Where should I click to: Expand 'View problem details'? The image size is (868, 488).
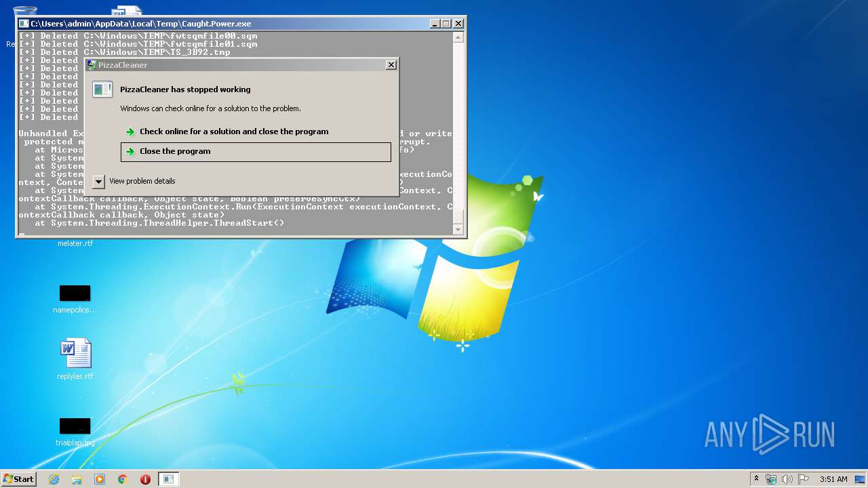click(134, 181)
